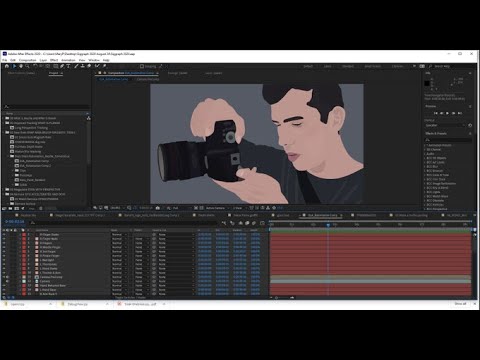Select the Puppet Pin tool
This screenshot has width=480, height=360.
pos(104,66)
